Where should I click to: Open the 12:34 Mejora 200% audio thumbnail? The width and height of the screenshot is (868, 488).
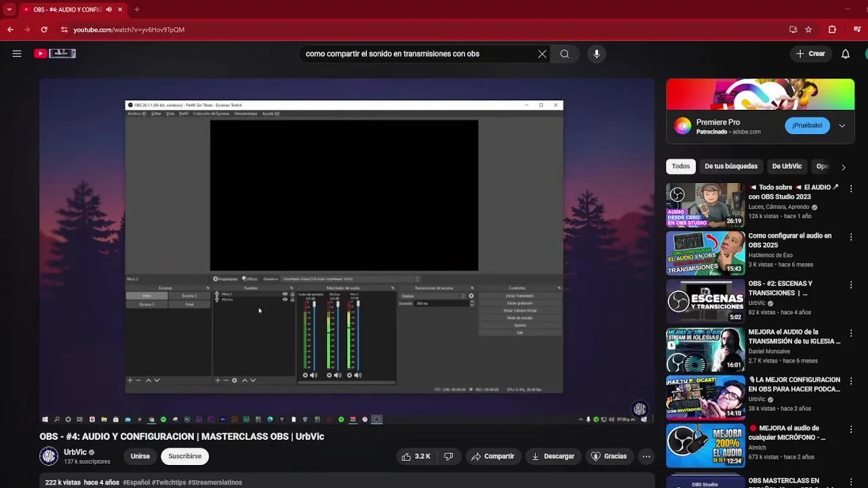pyautogui.click(x=705, y=446)
